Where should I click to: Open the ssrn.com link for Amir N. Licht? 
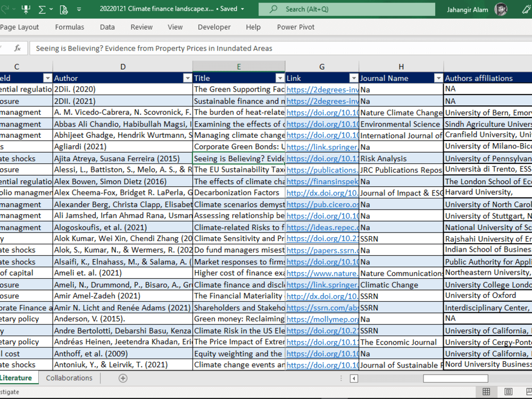[322, 307]
